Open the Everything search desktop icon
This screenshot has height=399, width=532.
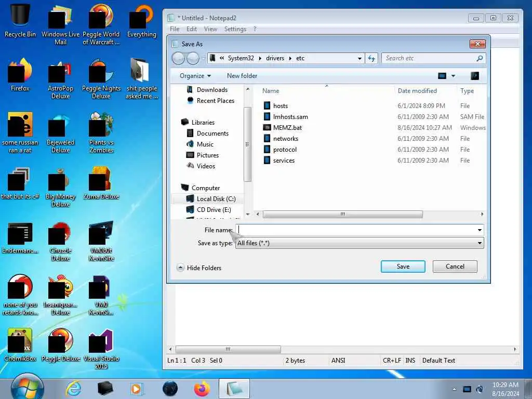pos(141,20)
